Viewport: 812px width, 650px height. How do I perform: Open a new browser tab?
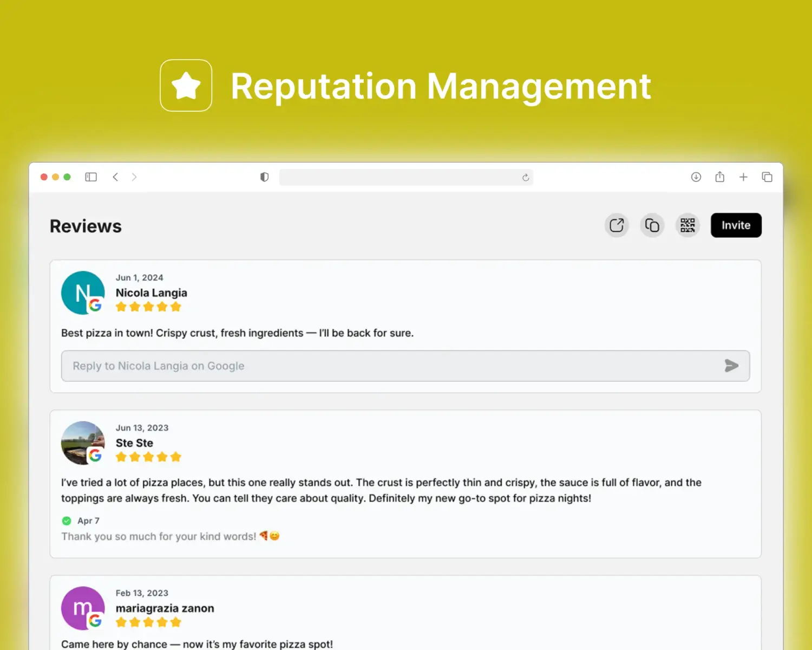[743, 177]
